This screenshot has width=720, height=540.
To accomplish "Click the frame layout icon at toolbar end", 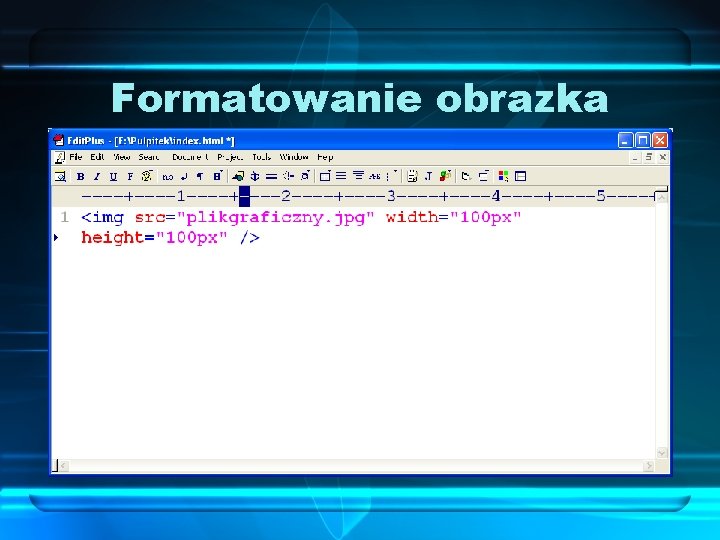I will 520,176.
